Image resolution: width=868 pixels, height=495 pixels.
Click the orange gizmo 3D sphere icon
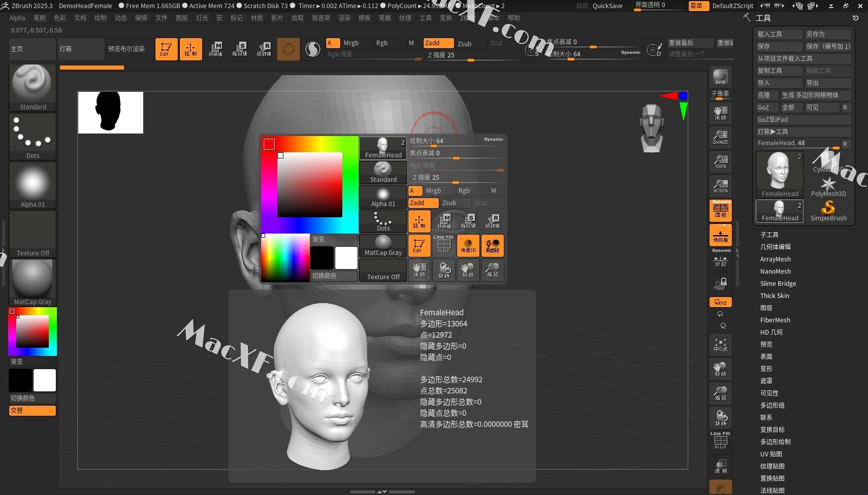tap(288, 49)
